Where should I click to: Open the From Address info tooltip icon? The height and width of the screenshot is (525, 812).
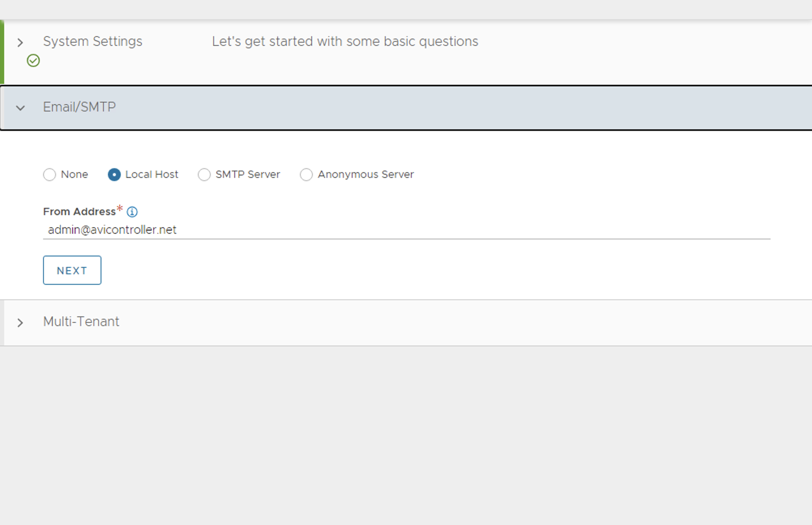[x=132, y=211]
